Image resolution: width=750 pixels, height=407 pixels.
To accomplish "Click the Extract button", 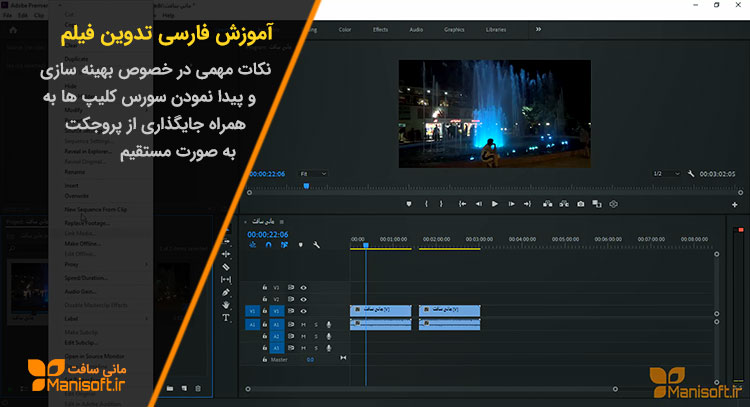I will (x=564, y=204).
